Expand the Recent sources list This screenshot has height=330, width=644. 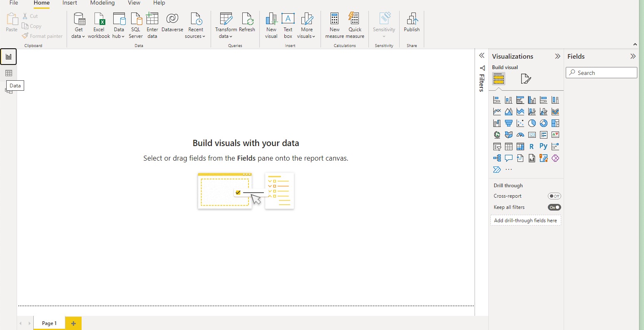click(195, 25)
